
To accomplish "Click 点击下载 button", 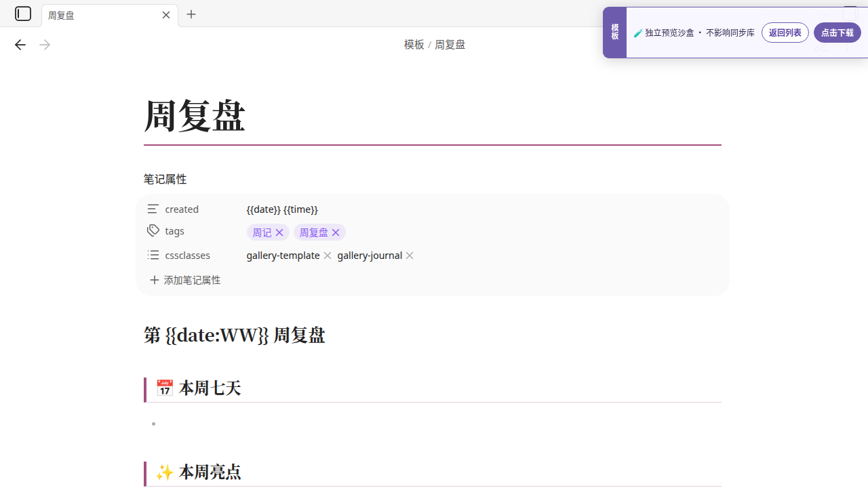I will 837,33.
